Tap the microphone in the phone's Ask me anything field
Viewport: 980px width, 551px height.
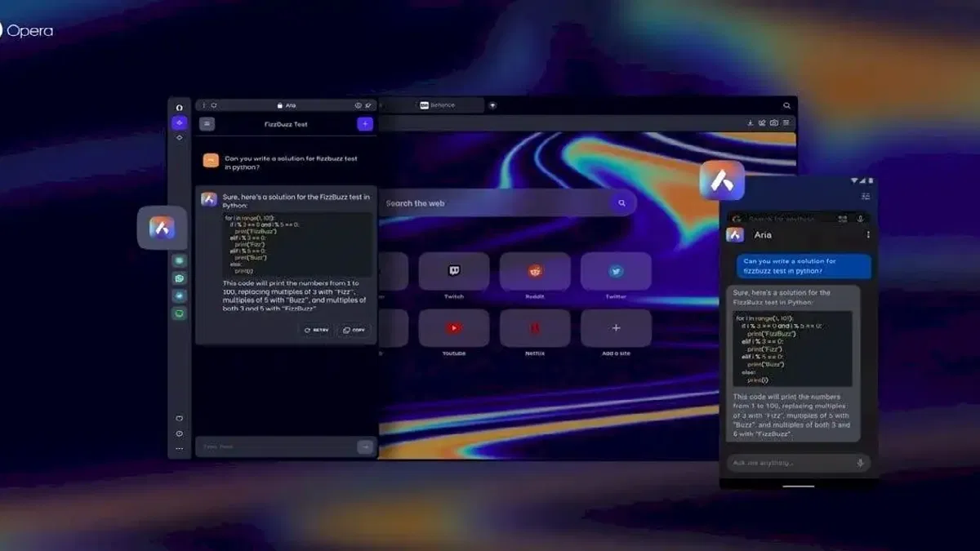click(x=860, y=463)
